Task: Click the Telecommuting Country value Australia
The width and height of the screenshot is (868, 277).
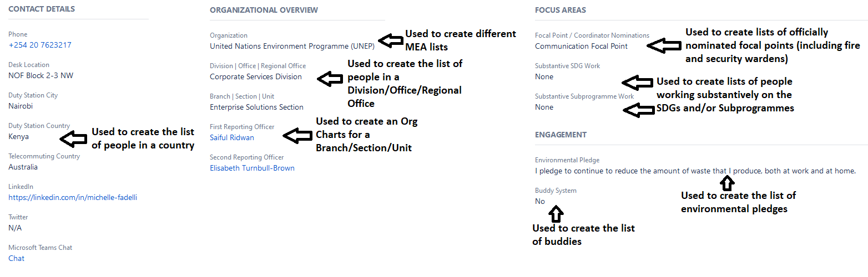Action: coord(23,167)
